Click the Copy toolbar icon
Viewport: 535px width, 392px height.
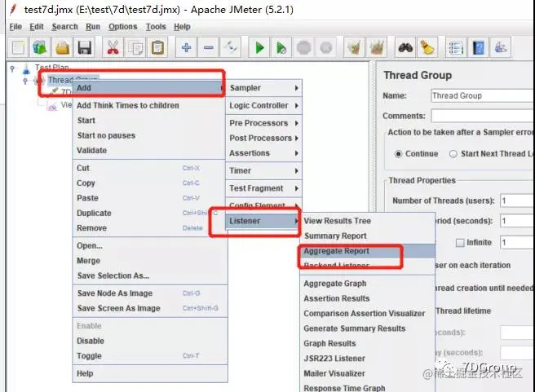[x=135, y=48]
